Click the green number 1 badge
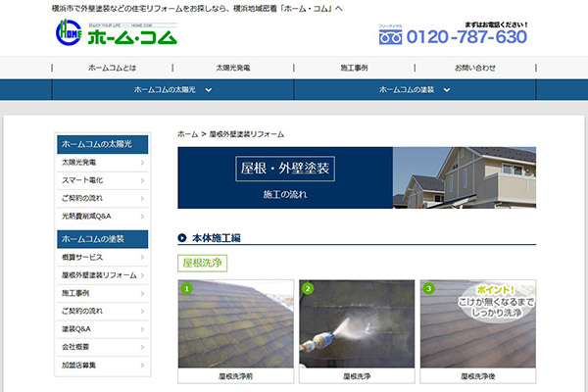 point(187,288)
